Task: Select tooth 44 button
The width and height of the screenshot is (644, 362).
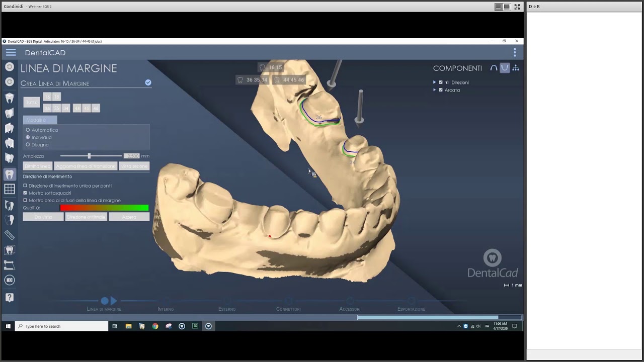Action: point(77,108)
